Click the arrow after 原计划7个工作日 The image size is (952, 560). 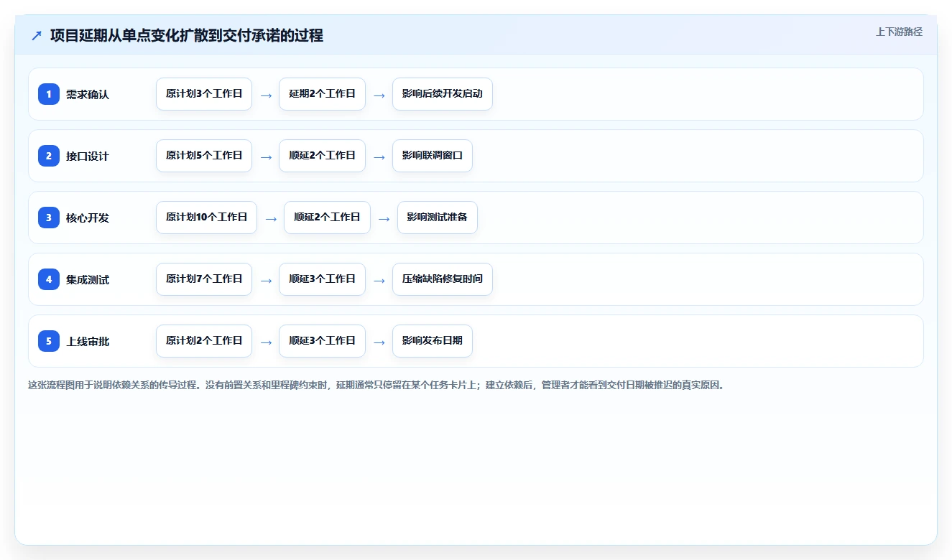coord(266,281)
